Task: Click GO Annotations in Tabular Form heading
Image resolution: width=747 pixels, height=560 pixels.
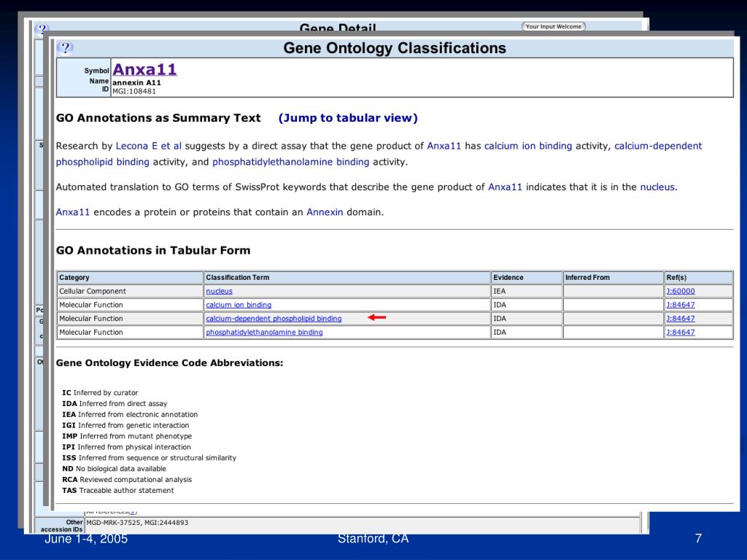Action: [x=153, y=251]
